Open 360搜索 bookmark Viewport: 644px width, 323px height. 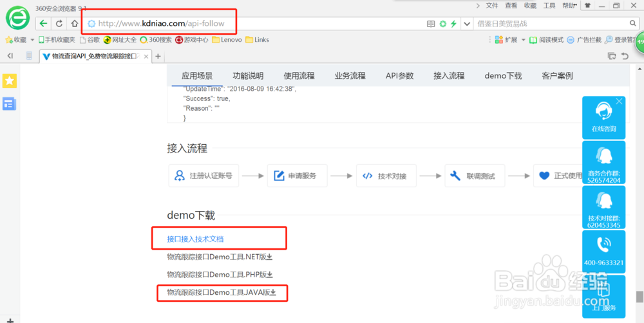[x=156, y=40]
